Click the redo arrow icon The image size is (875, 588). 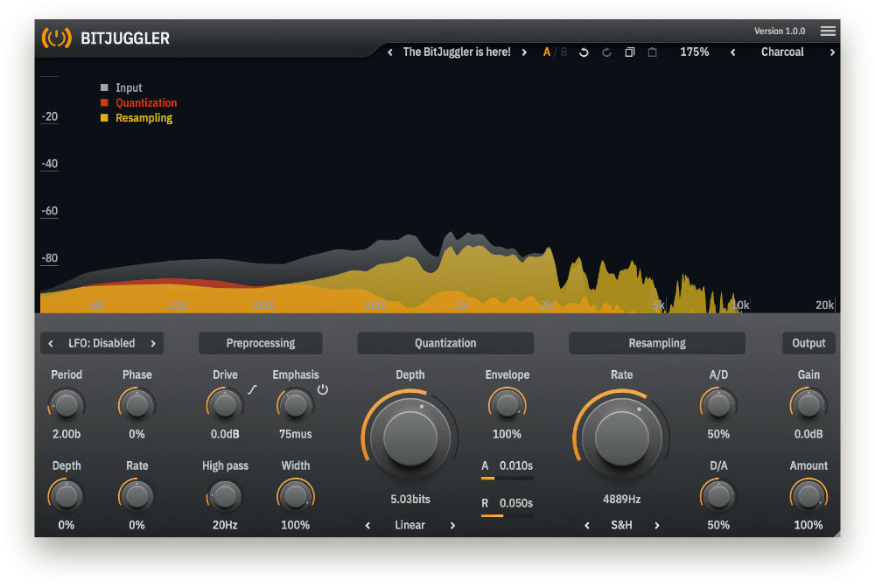(x=606, y=52)
